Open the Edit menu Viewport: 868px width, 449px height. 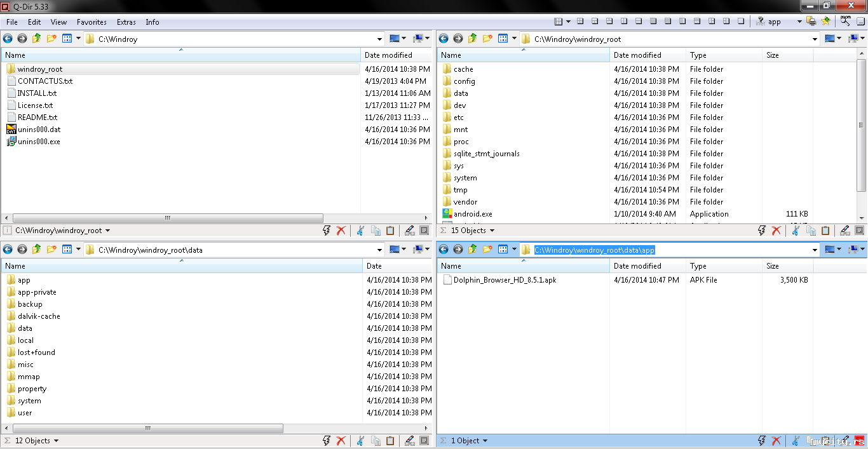pos(34,22)
